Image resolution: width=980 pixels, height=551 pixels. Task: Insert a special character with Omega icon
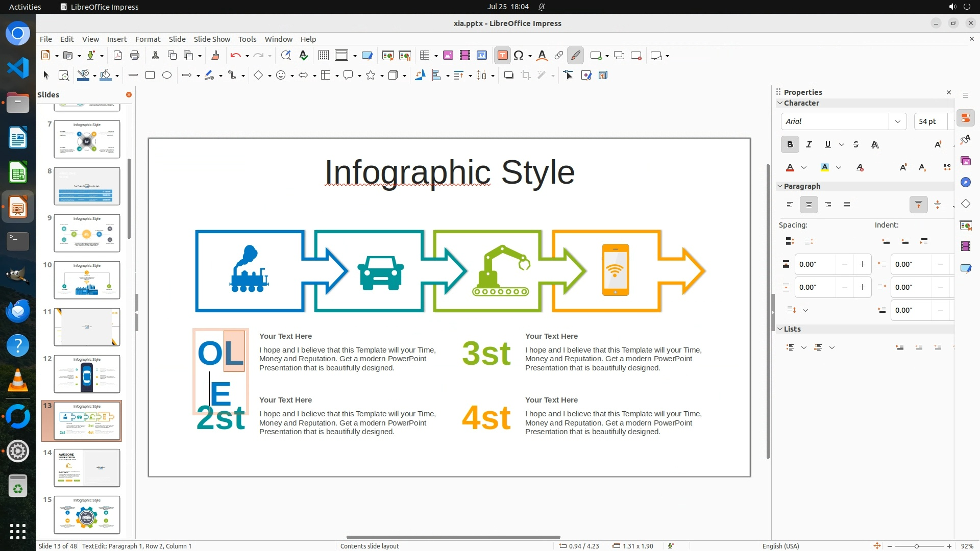[x=519, y=56]
